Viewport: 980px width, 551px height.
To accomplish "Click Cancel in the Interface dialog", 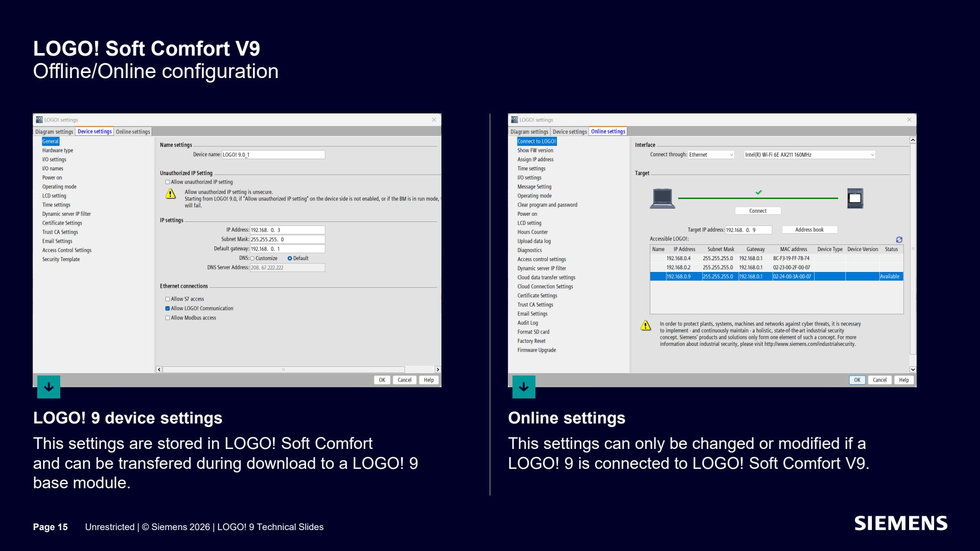I will point(879,380).
